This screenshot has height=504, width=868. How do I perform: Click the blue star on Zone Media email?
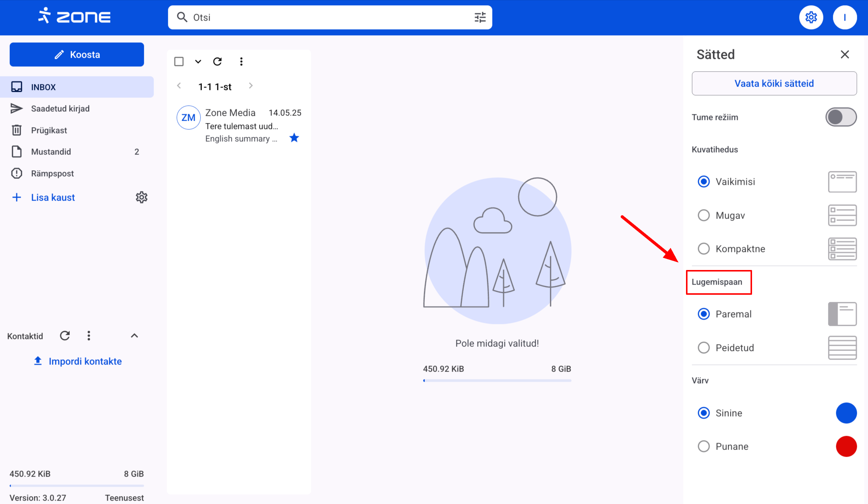(x=294, y=138)
